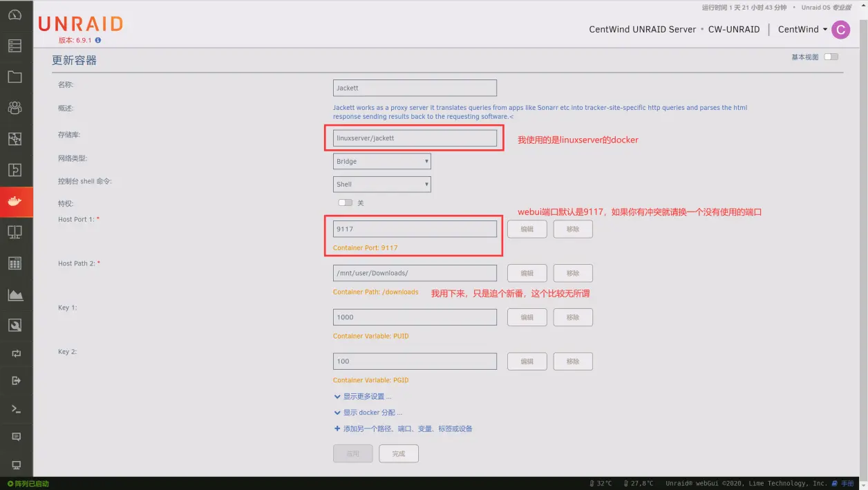
Task: Open the feedback speech-bubble sidebar icon
Action: [16, 437]
